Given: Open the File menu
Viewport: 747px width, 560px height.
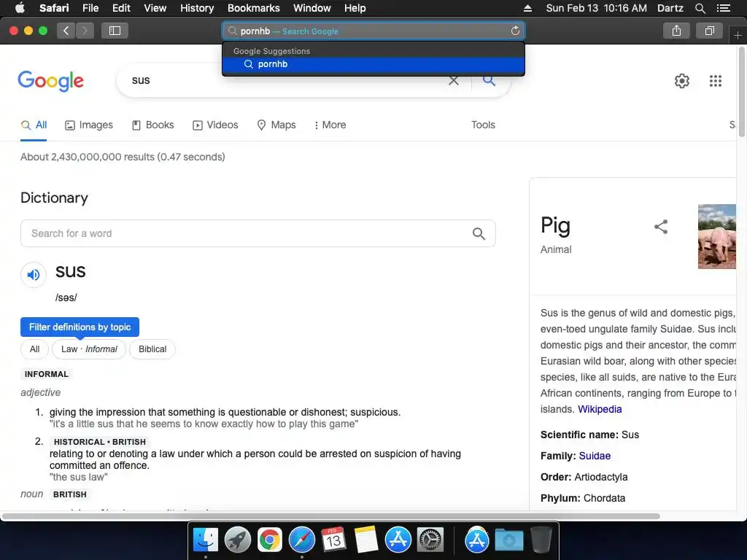Looking at the screenshot, I should [90, 8].
